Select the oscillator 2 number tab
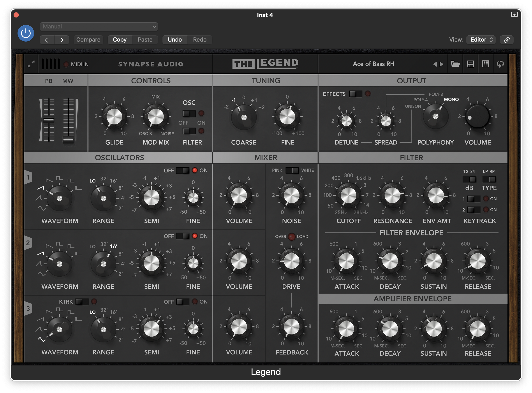Viewport: 532px width, 393px height. (28, 243)
